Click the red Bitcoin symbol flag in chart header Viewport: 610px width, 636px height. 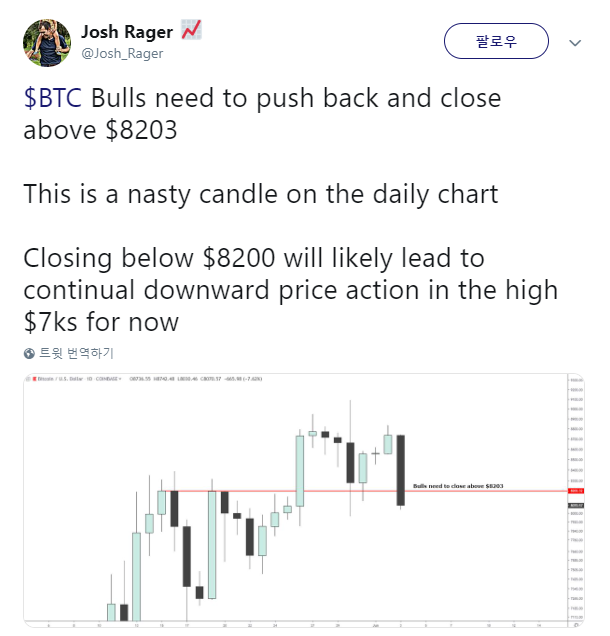coord(34,379)
